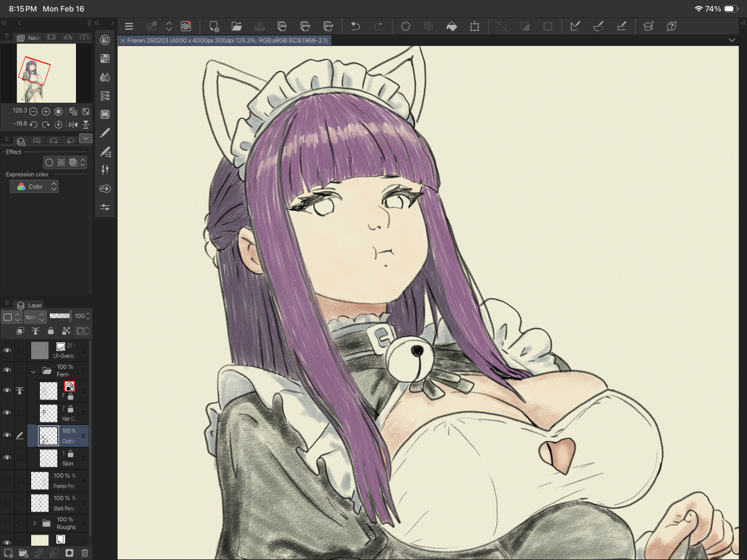Open the Animation timeline film-strip icon
The width and height of the screenshot is (747, 560).
click(x=105, y=114)
